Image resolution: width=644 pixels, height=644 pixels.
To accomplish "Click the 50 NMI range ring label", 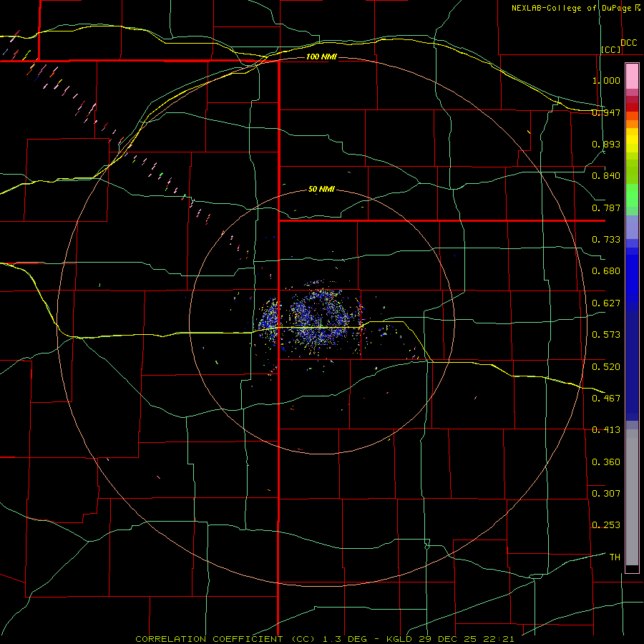I will [x=321, y=190].
